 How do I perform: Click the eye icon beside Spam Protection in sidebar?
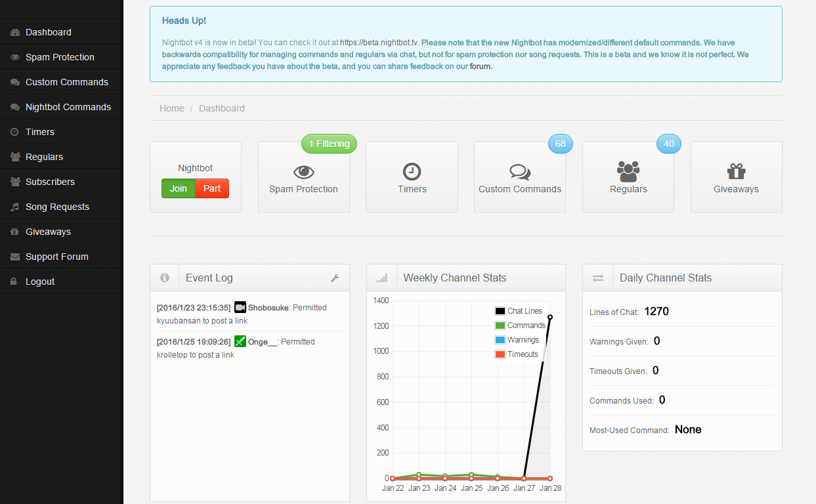[x=15, y=57]
